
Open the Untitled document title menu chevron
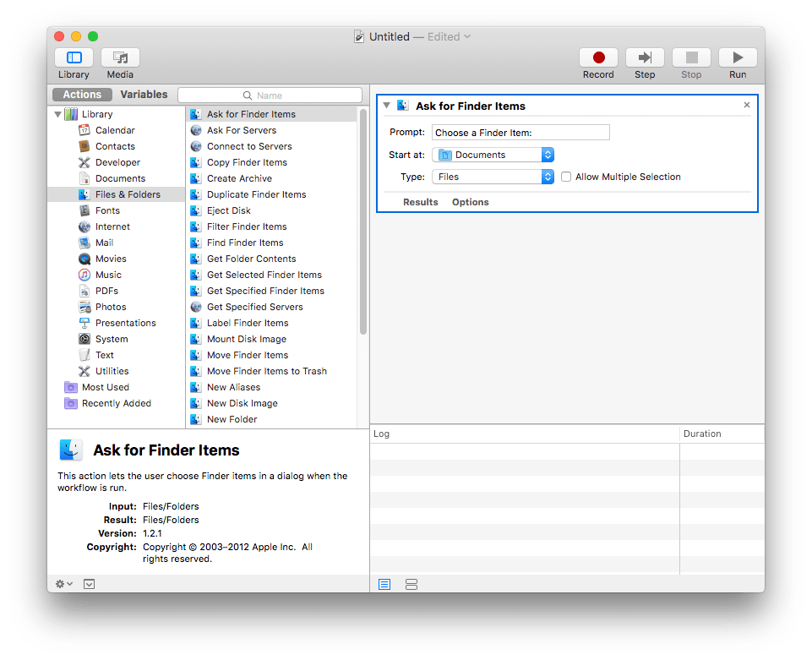[x=467, y=37]
